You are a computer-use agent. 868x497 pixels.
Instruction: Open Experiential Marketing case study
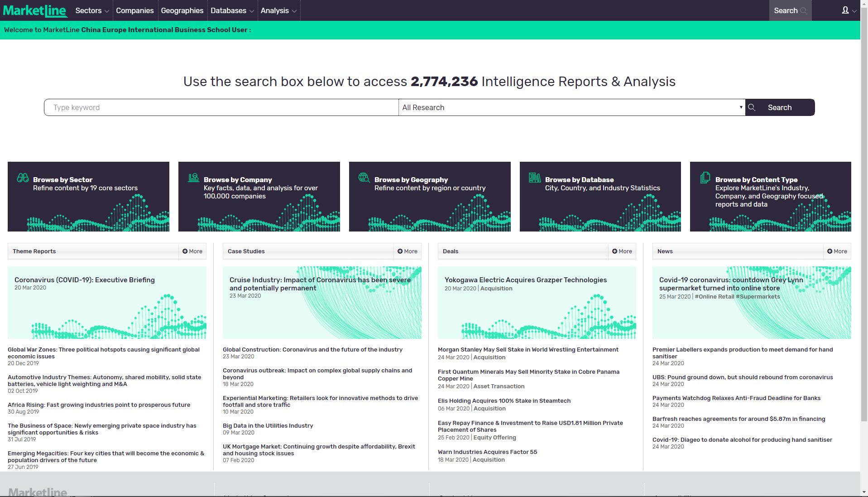pos(321,401)
